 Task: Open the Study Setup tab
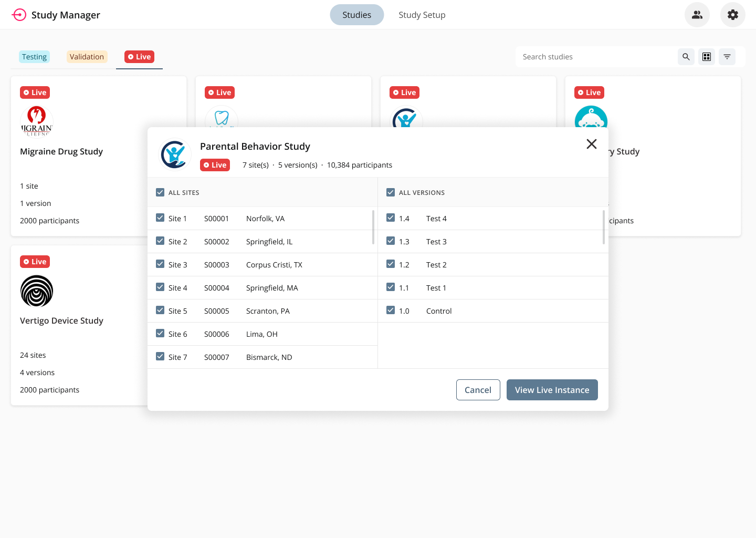[422, 15]
